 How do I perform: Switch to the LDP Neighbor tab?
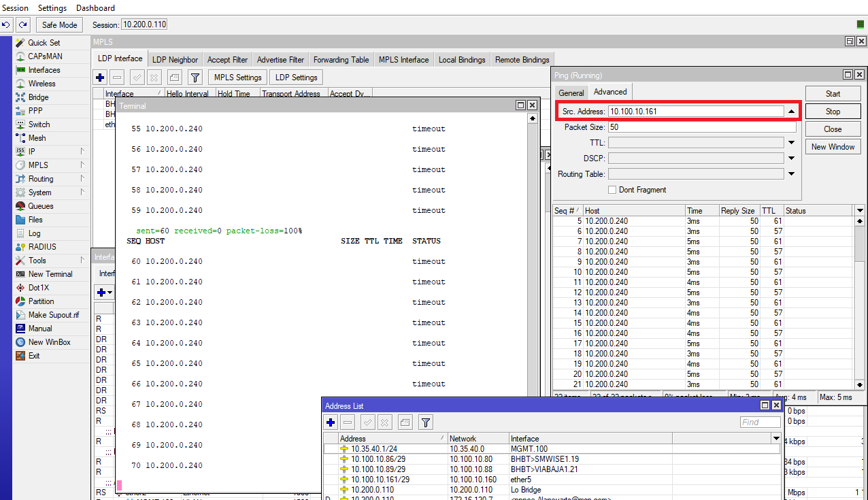175,60
